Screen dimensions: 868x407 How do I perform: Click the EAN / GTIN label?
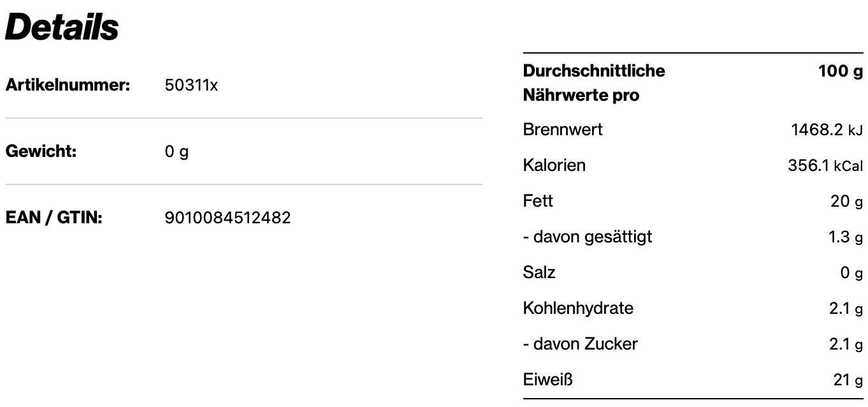coord(54,218)
